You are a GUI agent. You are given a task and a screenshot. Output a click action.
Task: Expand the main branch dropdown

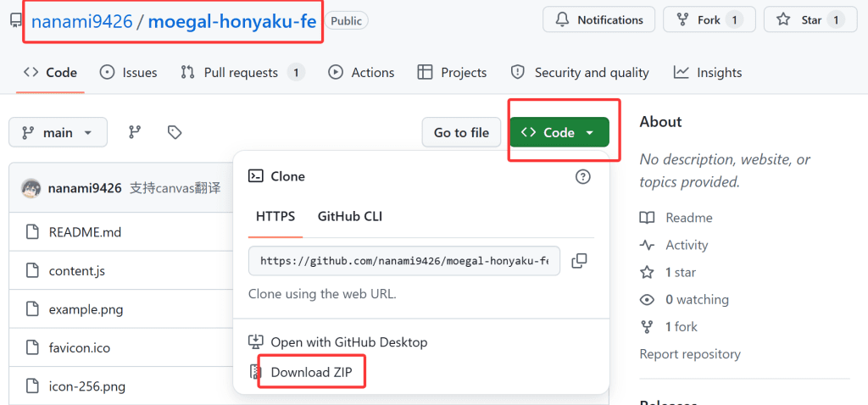coord(58,132)
